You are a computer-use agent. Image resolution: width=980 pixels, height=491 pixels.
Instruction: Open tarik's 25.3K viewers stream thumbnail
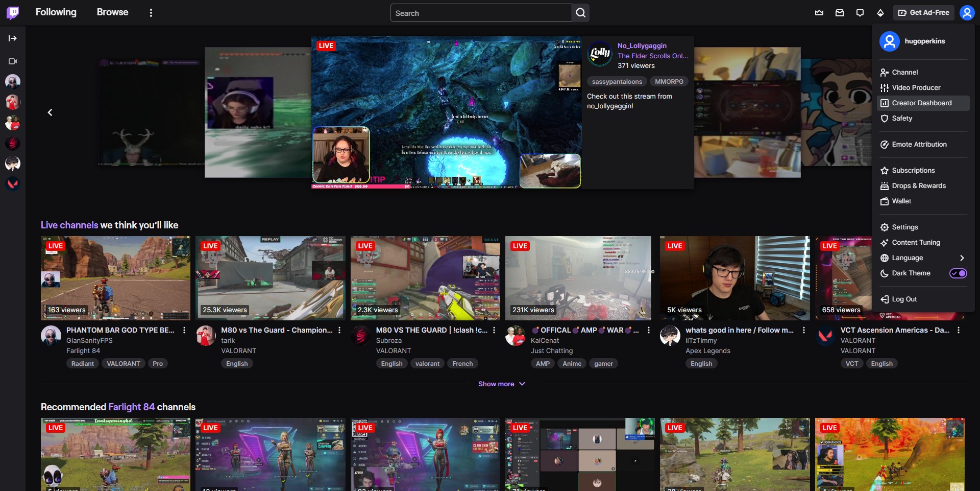271,278
